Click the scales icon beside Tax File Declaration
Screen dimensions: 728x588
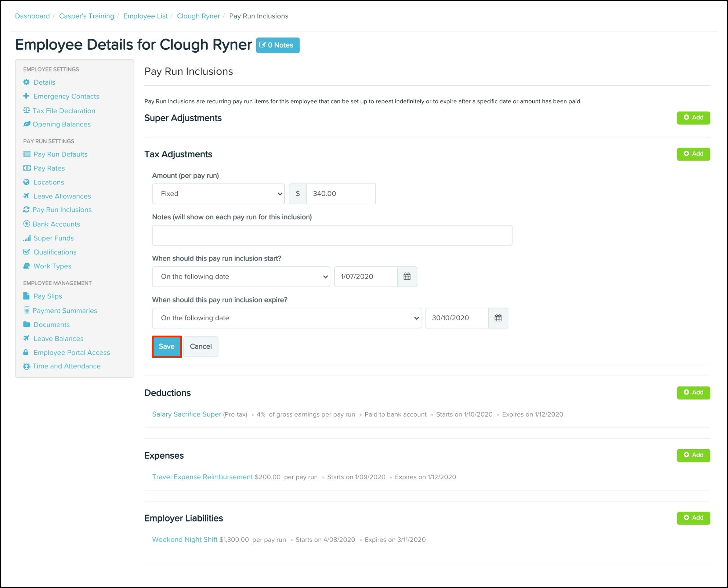click(x=27, y=110)
